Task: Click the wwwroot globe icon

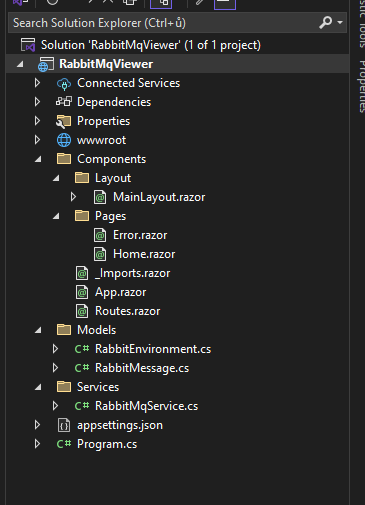Action: [64, 140]
